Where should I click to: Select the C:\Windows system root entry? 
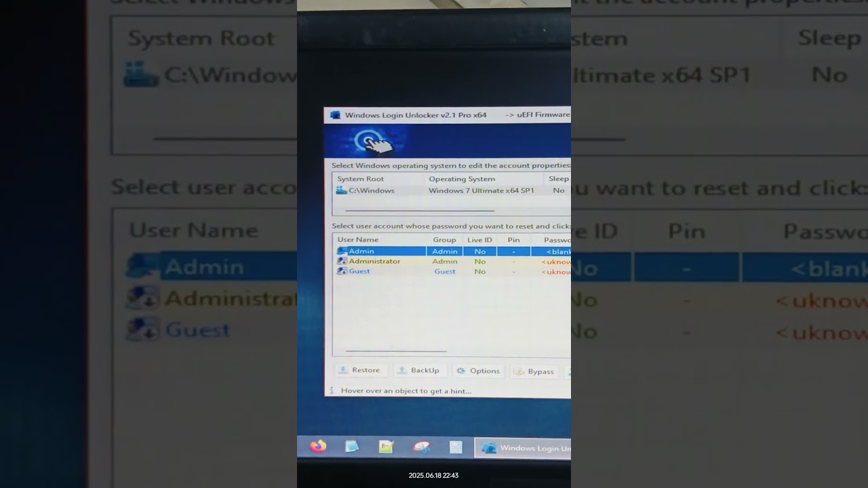click(x=371, y=190)
